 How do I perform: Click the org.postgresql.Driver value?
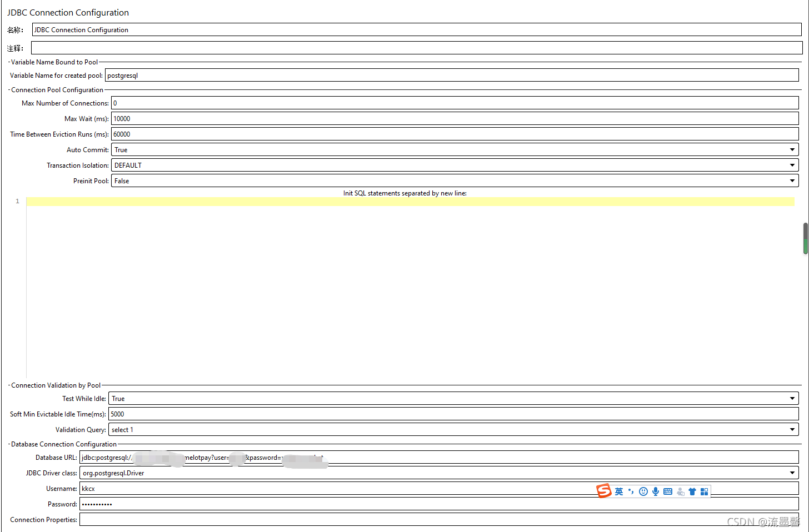click(x=113, y=473)
